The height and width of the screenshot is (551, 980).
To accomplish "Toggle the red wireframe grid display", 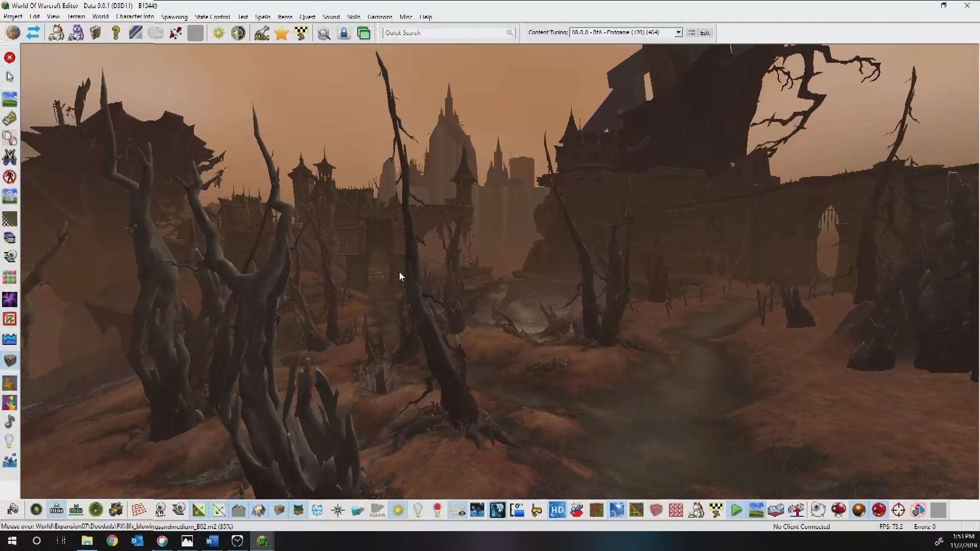I will [x=139, y=510].
